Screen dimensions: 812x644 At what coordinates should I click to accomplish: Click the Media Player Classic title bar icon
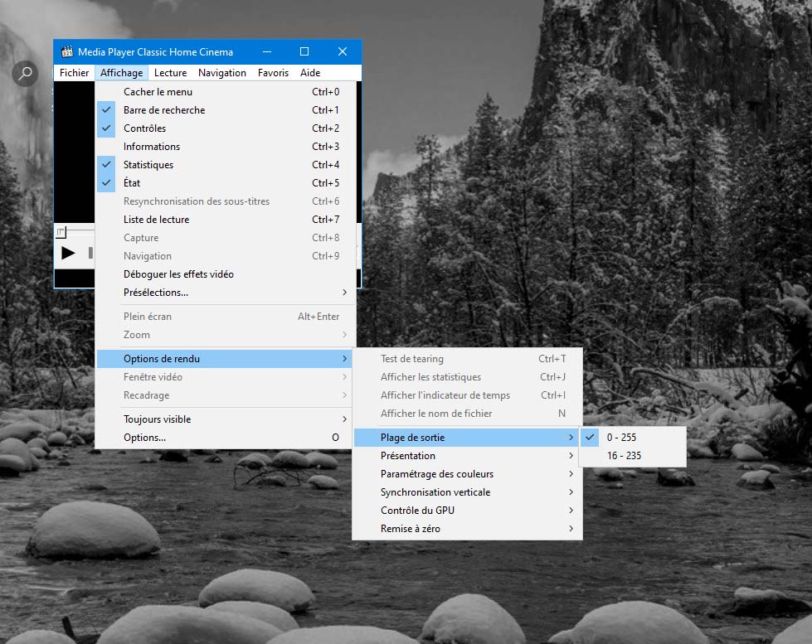pos(66,52)
